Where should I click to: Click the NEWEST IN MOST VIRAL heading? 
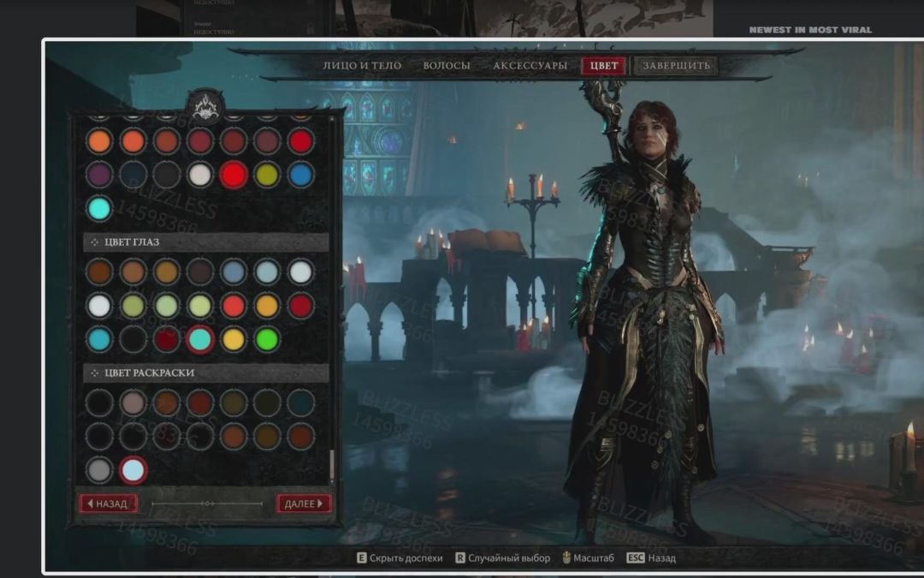point(810,29)
